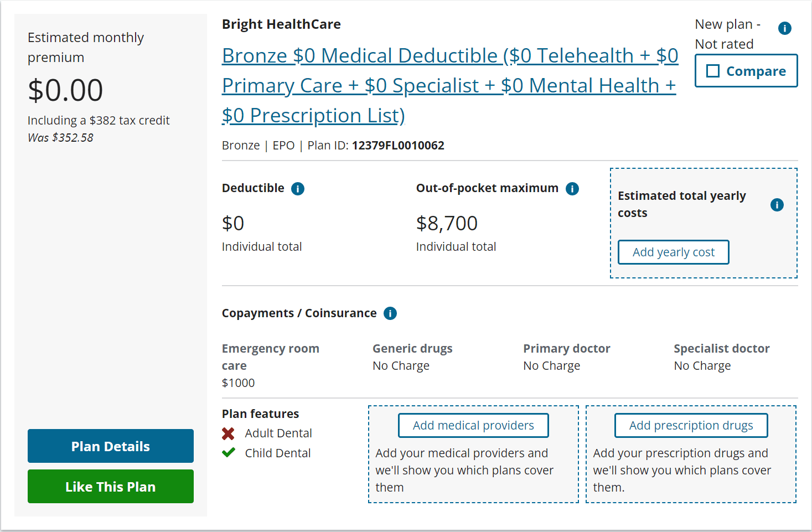Screen dimensions: 812x532
Task: Click the Like This Plan button
Action: click(111, 487)
